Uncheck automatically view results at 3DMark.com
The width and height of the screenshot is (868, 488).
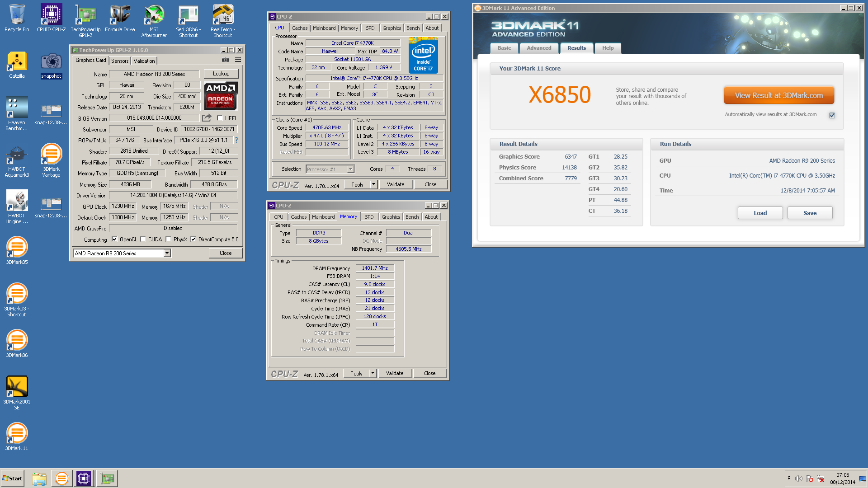[832, 115]
